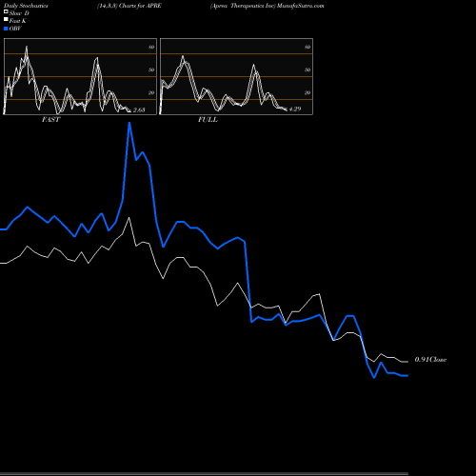Click the FULL stochastic chart thumbnail

pyautogui.click(x=236, y=76)
